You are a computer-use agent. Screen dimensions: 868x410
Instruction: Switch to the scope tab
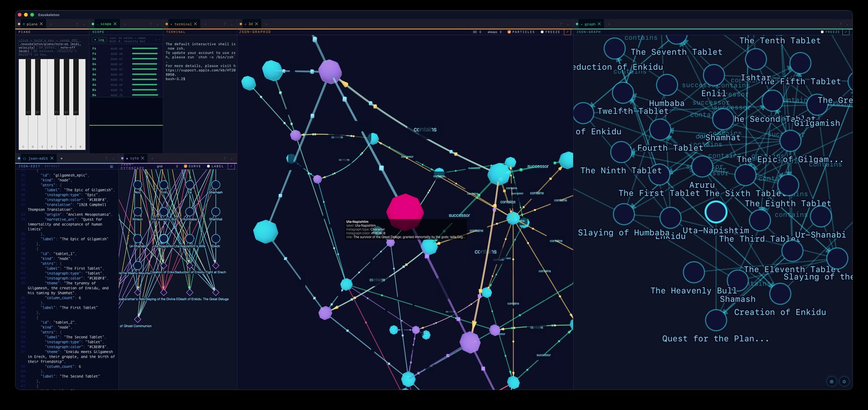106,24
